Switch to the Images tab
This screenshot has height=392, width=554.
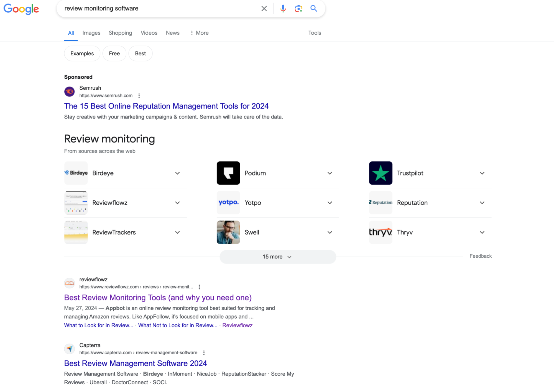91,33
